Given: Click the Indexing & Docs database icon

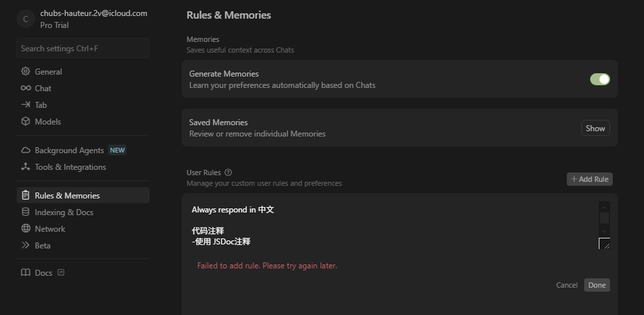Looking at the screenshot, I should tap(26, 212).
